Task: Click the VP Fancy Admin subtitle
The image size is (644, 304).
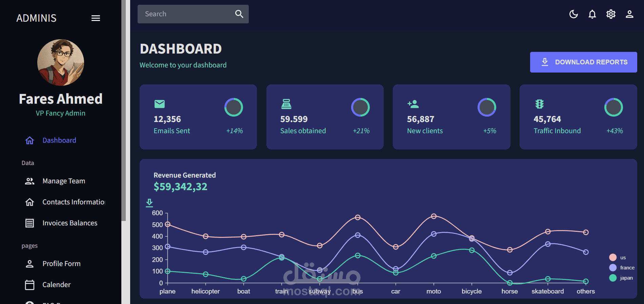Action: (61, 113)
